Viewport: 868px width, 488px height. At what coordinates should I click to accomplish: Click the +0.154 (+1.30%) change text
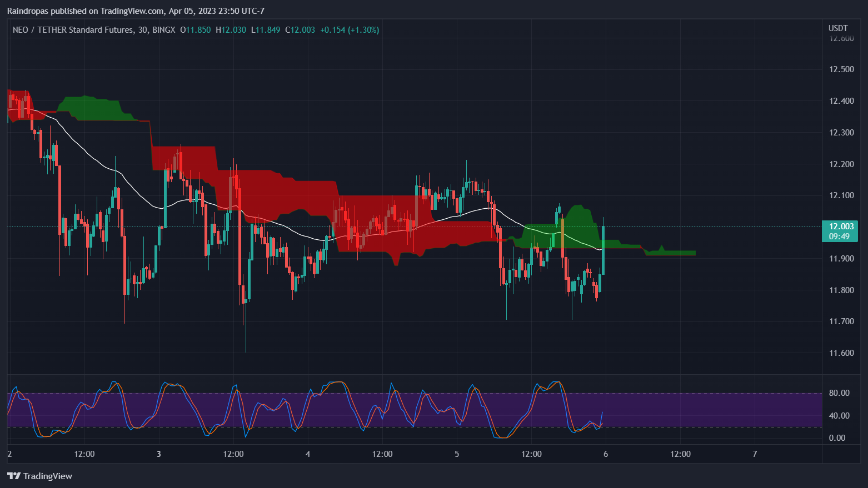click(x=350, y=30)
